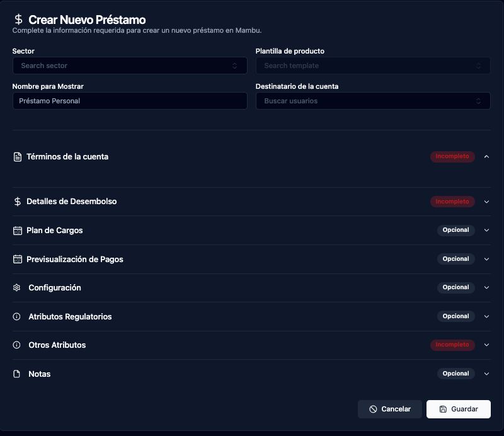Expand the Notas section chevron
This screenshot has height=436, width=504.
pos(486,374)
